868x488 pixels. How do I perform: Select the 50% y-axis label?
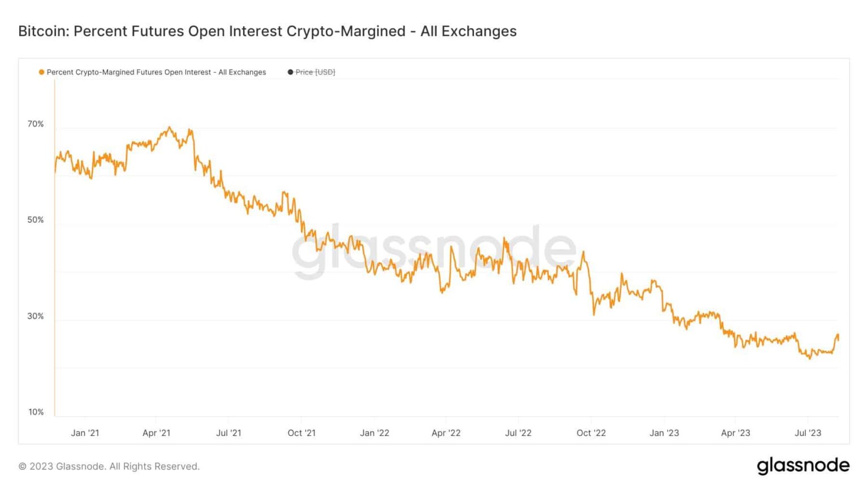pyautogui.click(x=36, y=220)
